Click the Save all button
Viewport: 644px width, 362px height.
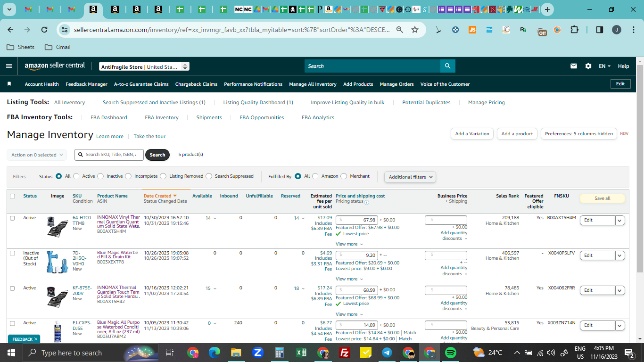[603, 198]
